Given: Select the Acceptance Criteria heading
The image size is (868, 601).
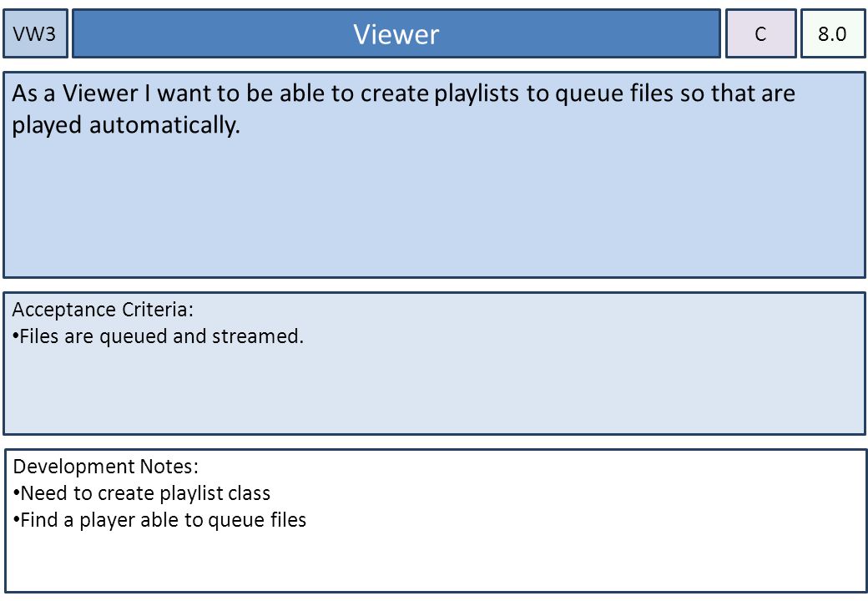Looking at the screenshot, I should [103, 310].
